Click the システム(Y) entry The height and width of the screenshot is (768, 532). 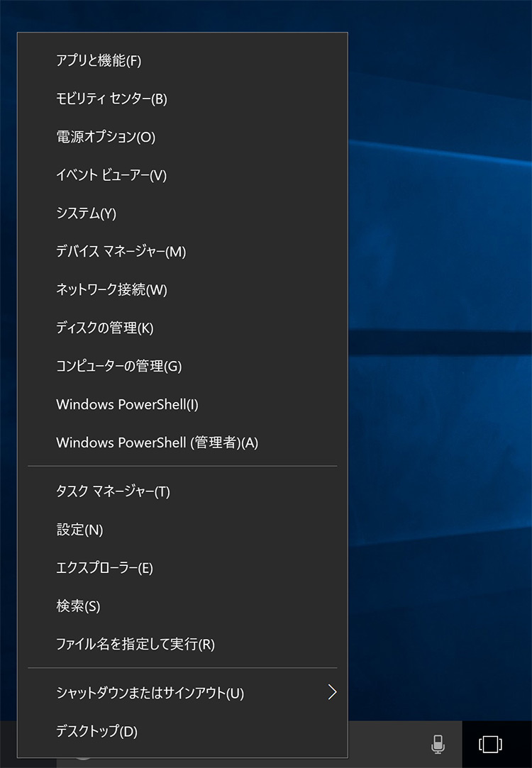86,213
